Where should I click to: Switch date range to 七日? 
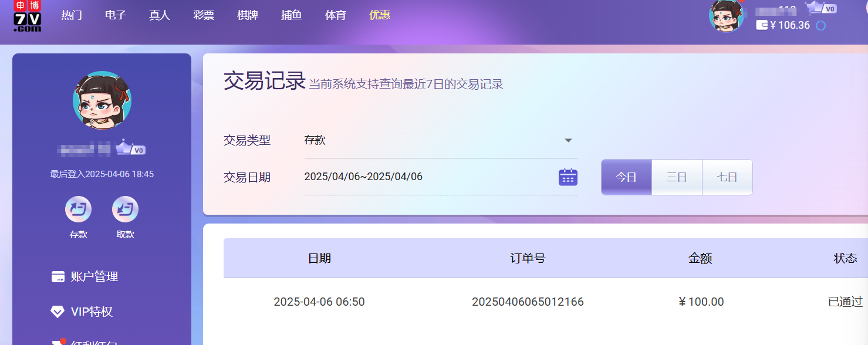[727, 177]
